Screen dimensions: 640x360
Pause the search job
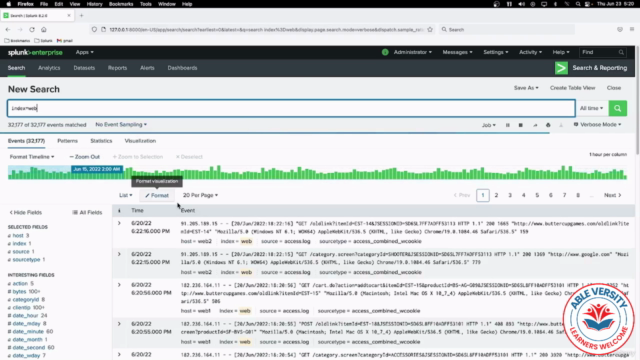507,125
